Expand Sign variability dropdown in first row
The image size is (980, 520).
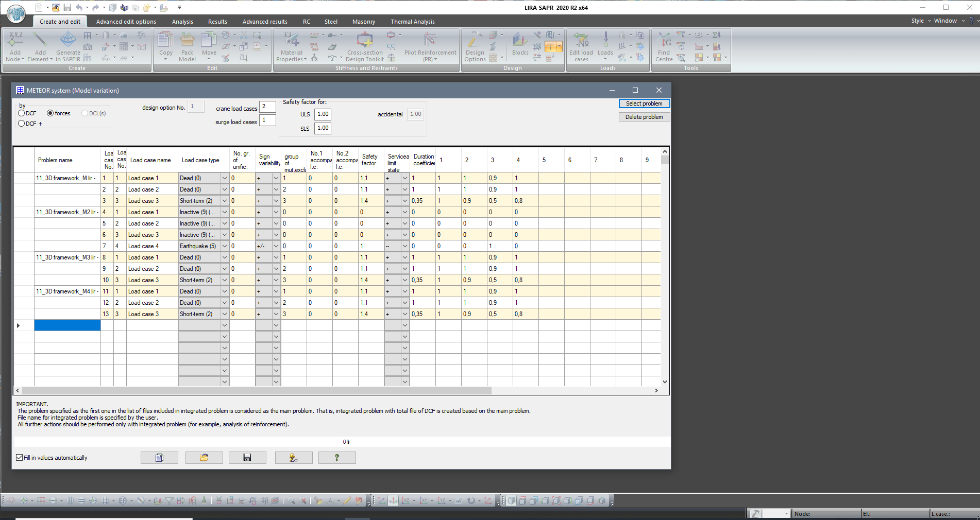[276, 178]
